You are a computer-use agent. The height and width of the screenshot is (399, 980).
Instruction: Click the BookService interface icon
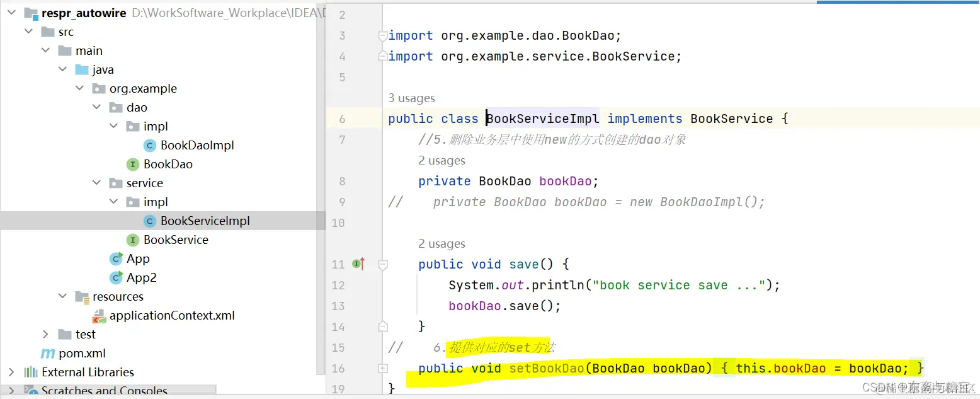point(133,240)
